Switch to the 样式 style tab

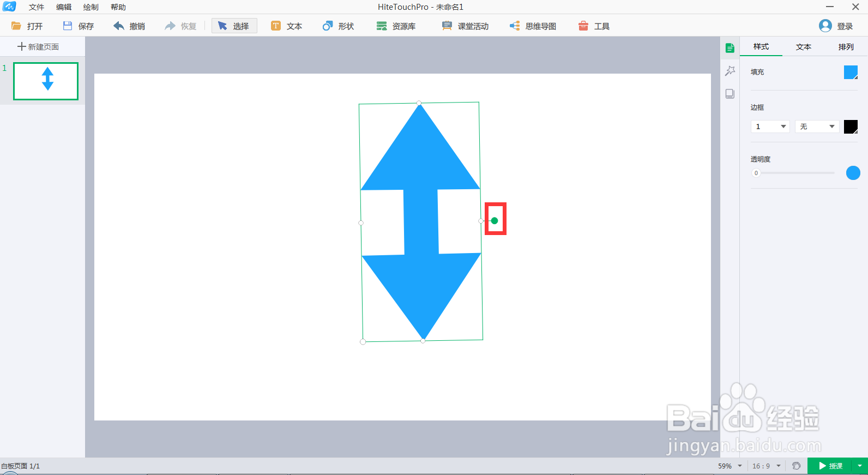pos(761,47)
